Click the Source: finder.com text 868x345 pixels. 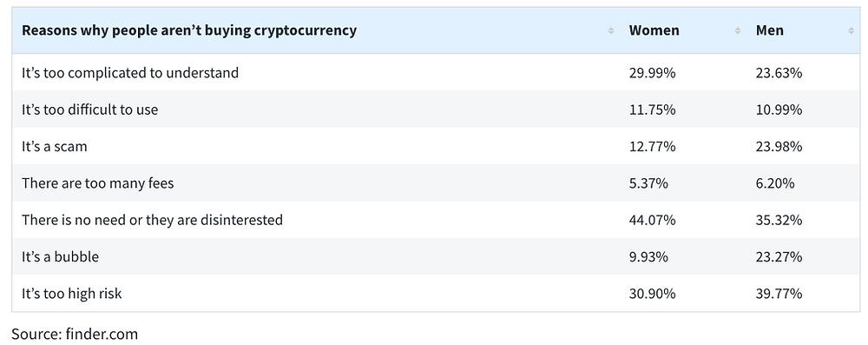tap(75, 334)
